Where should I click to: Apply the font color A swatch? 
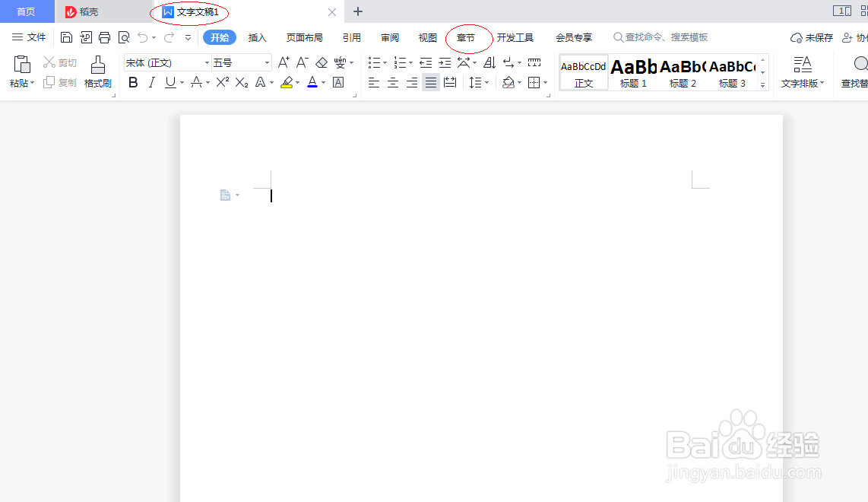pyautogui.click(x=312, y=83)
